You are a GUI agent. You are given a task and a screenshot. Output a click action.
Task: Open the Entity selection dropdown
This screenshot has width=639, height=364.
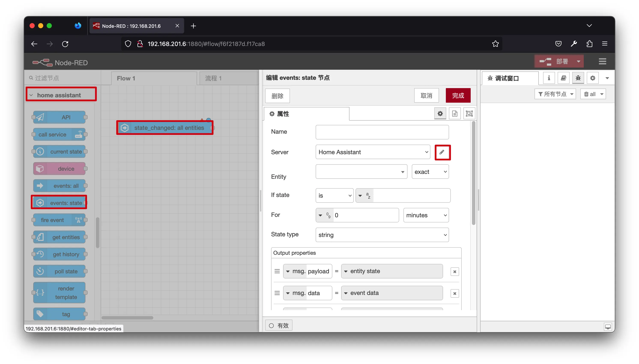[361, 172]
